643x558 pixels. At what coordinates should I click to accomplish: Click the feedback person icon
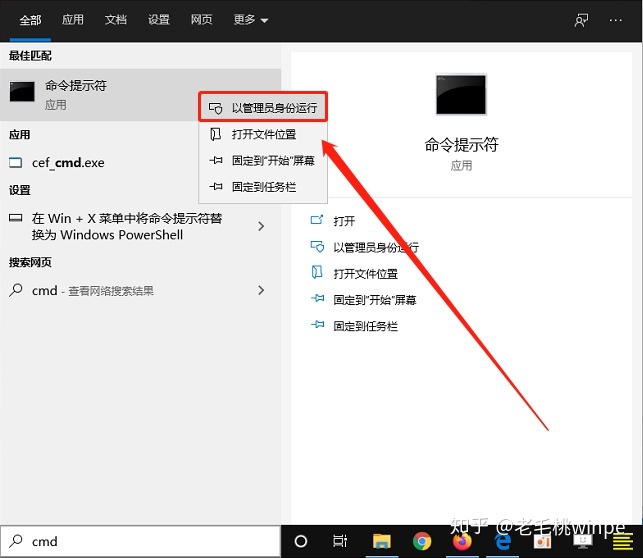(x=581, y=20)
